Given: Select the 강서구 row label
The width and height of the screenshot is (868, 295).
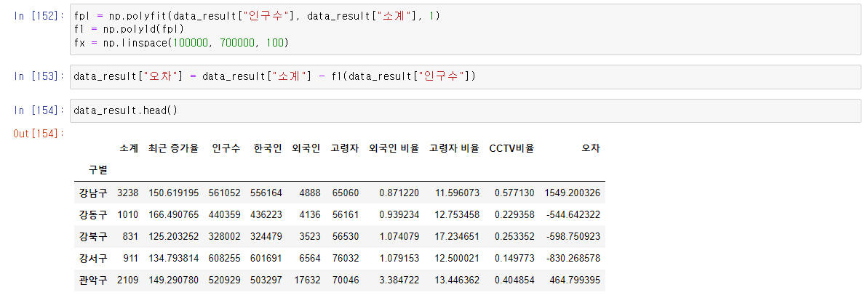Looking at the screenshot, I should tap(93, 258).
